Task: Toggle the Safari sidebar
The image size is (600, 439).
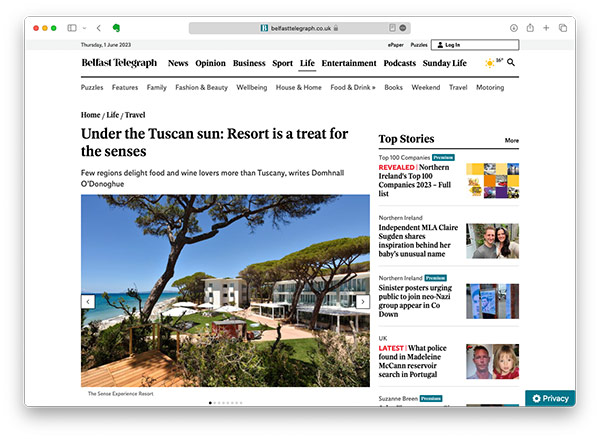Action: point(71,28)
